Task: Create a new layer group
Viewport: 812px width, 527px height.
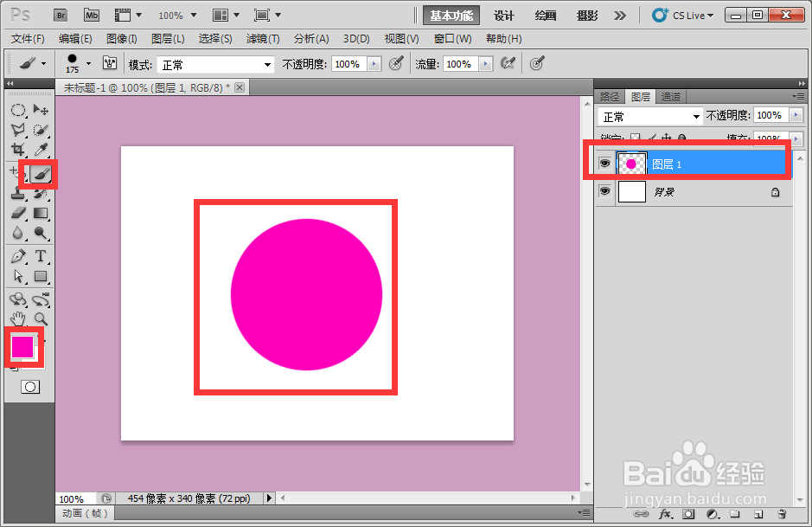Action: pyautogui.click(x=735, y=514)
